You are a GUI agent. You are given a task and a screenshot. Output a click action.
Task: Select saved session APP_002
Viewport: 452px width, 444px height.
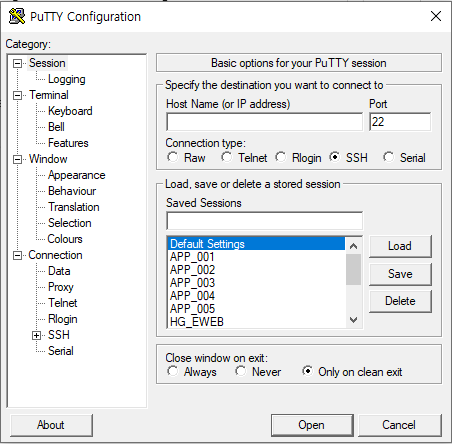click(256, 270)
